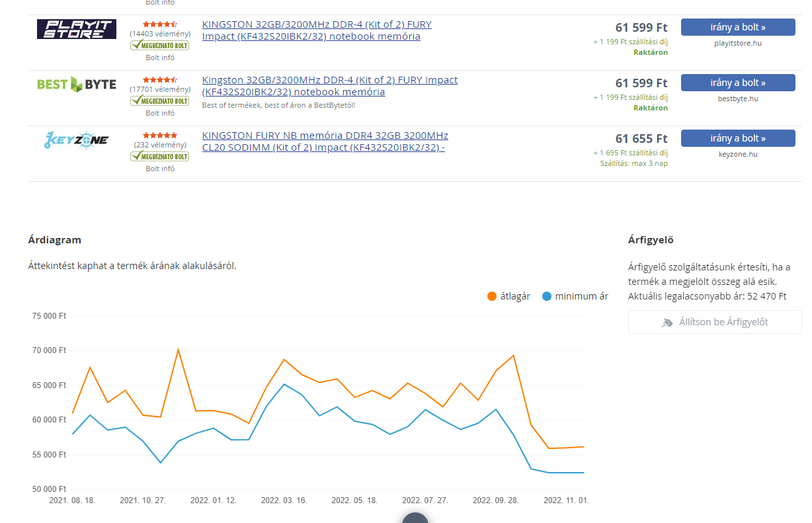Click the átlagár peak near 70 000 Ft
The height and width of the screenshot is (523, 812).
tap(178, 349)
